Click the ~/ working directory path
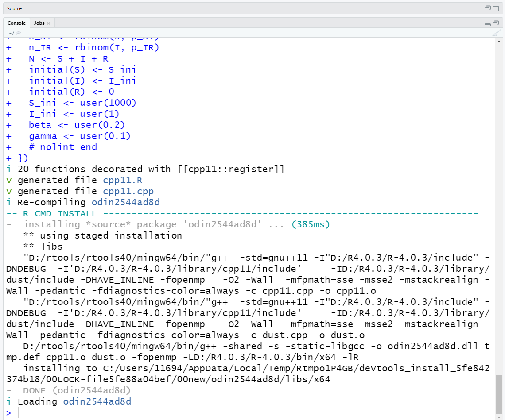Image resolution: width=505 pixels, height=420 pixels. (11, 33)
